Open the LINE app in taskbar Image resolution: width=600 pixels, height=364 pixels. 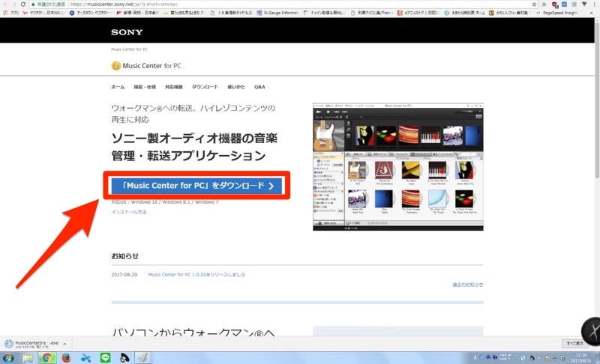pyautogui.click(x=105, y=357)
